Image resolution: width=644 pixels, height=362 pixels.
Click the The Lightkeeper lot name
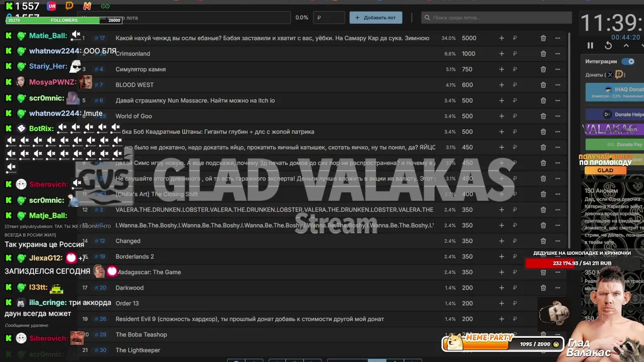(138, 350)
